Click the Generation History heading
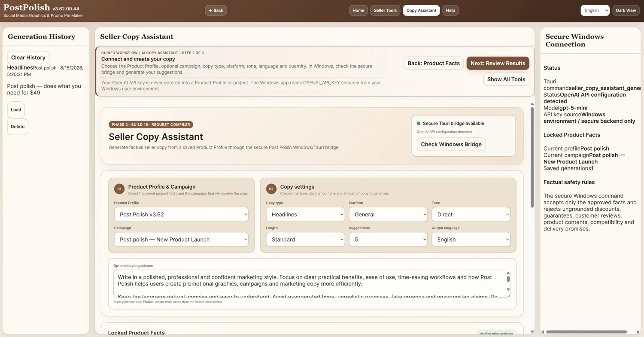Screen dimensions: 644x337 pos(42,36)
